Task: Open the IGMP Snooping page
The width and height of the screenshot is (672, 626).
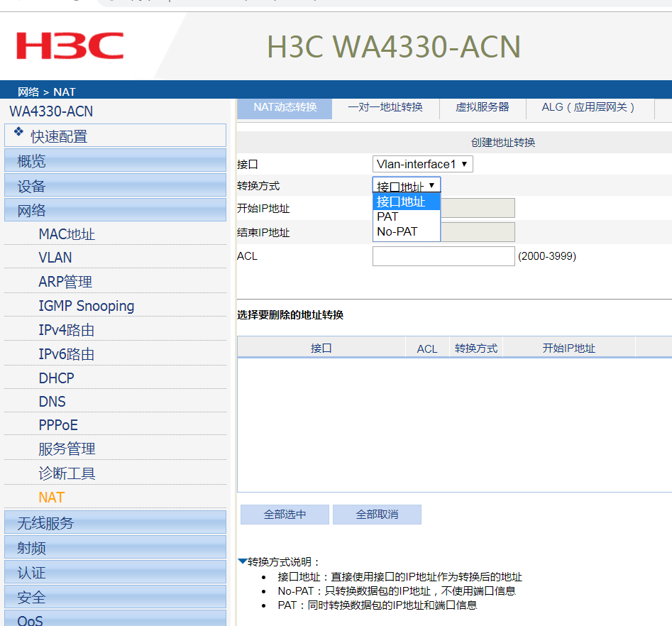Action: [86, 306]
